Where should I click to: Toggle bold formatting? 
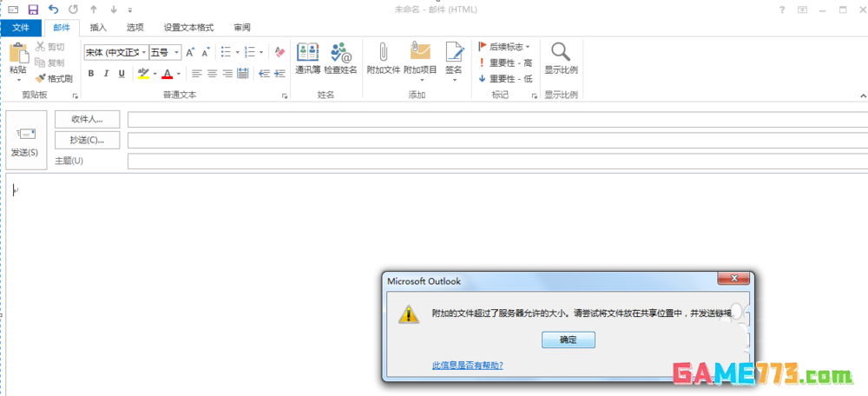[91, 73]
